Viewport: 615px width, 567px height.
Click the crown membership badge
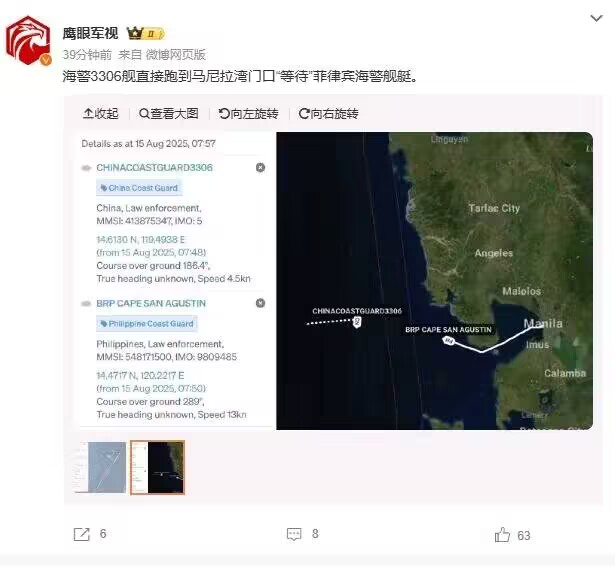pyautogui.click(x=146, y=34)
